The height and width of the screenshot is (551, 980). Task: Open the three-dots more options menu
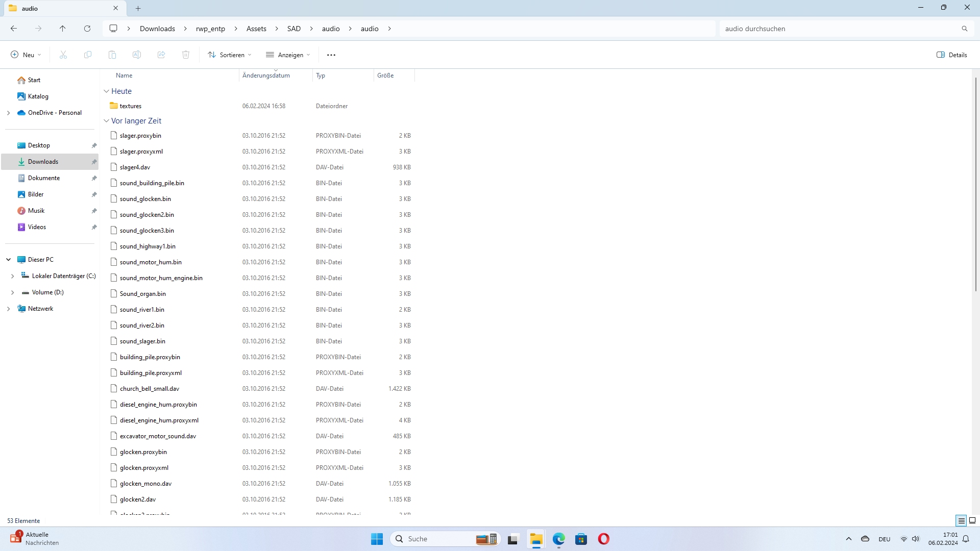[331, 55]
